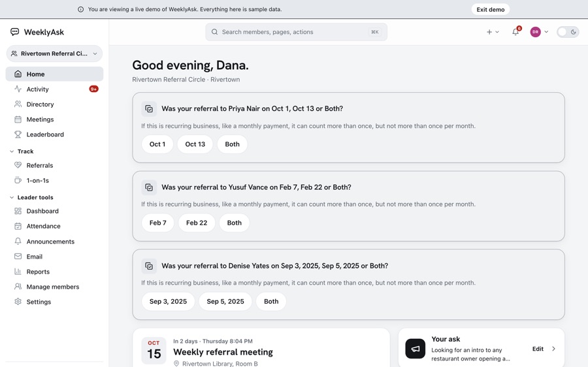Click the 1-on-1s coffee cup icon
Viewport: 588px width, 367px height.
click(x=18, y=180)
